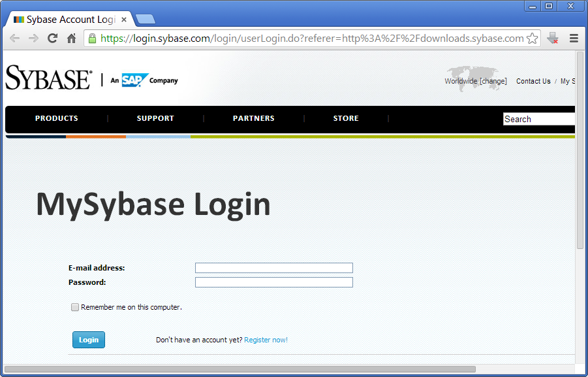Open the Chrome hamburger menu
The width and height of the screenshot is (588, 377).
(x=574, y=39)
